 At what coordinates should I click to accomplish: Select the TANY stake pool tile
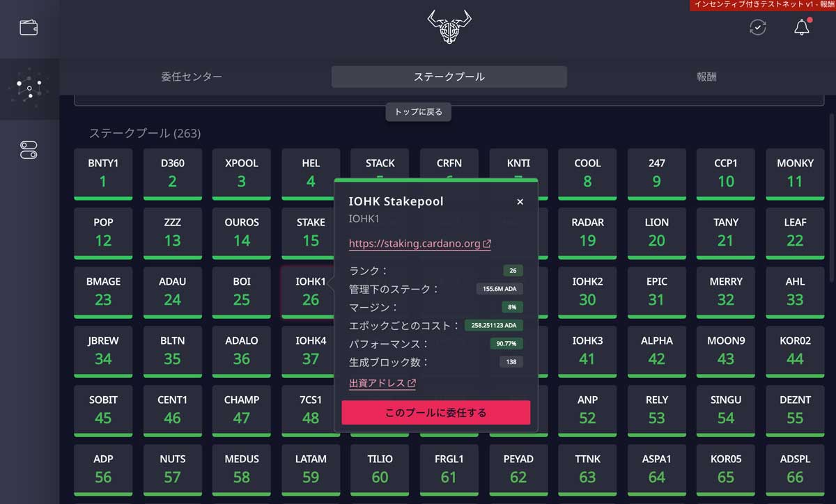[x=726, y=233]
